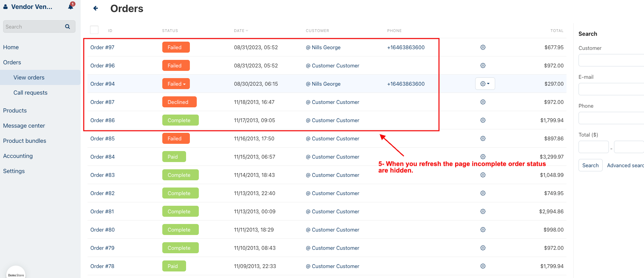Screen dimensions: 644x278
Task: Open Call requests submenu item
Action: tap(30, 93)
